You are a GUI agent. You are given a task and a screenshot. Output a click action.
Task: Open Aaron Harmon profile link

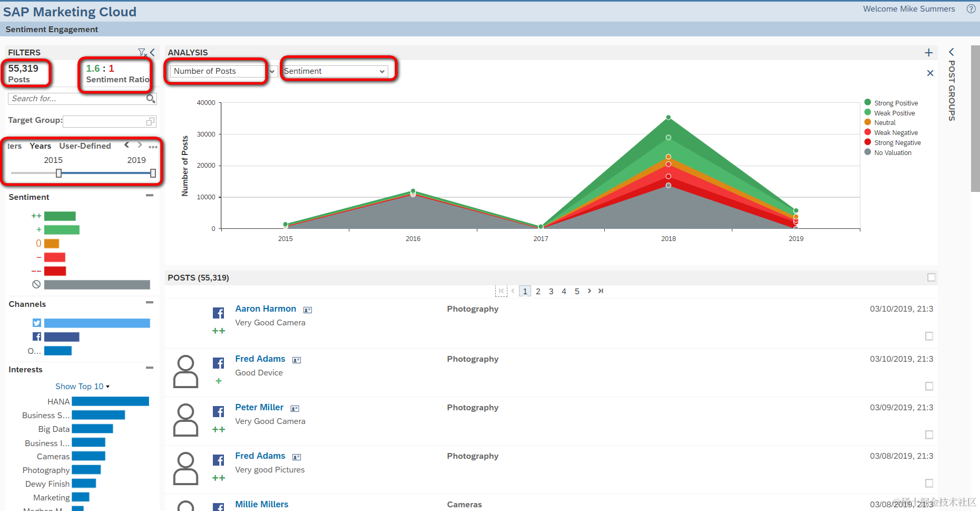[266, 309]
